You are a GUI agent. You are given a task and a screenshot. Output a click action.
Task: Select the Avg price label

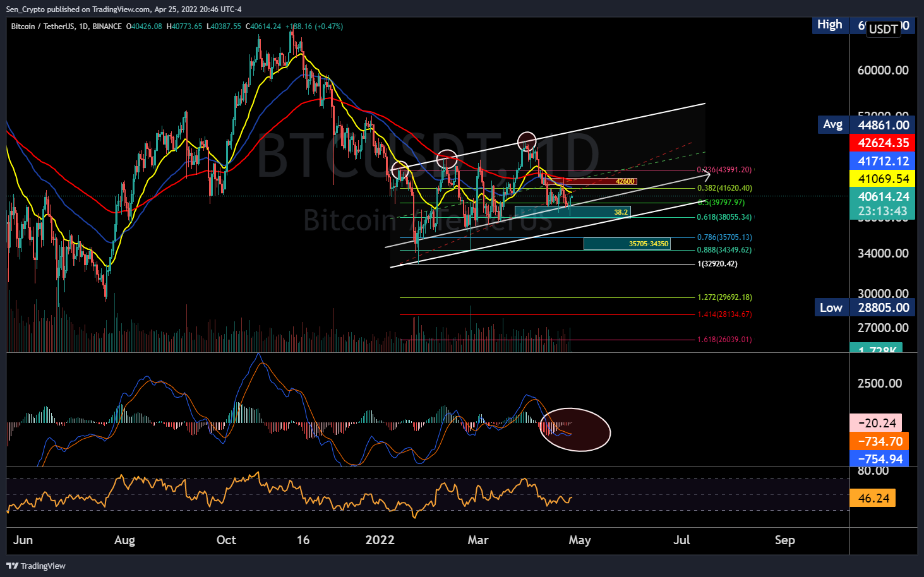(832, 124)
